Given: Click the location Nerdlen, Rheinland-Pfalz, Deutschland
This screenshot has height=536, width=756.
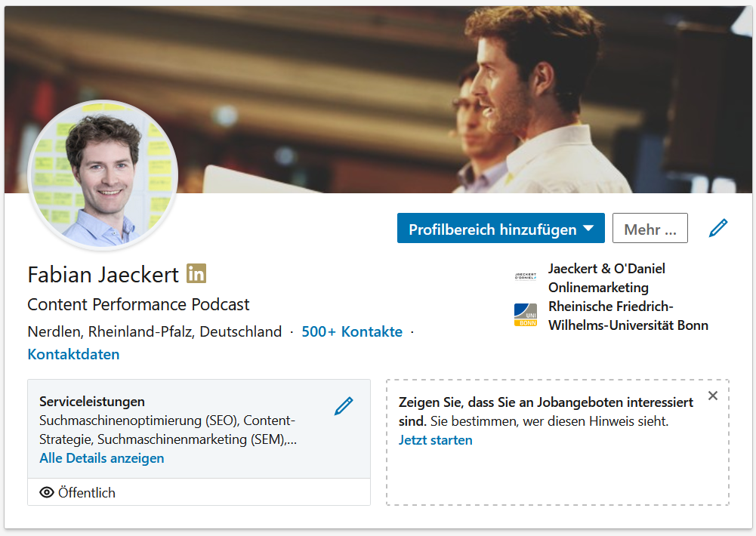Looking at the screenshot, I should tap(155, 331).
